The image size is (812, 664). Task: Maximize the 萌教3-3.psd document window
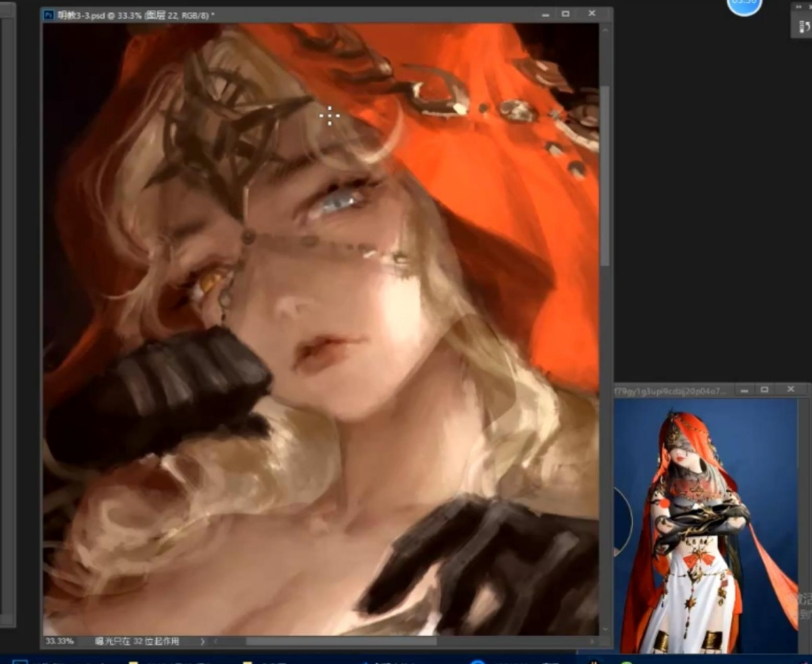coord(566,14)
